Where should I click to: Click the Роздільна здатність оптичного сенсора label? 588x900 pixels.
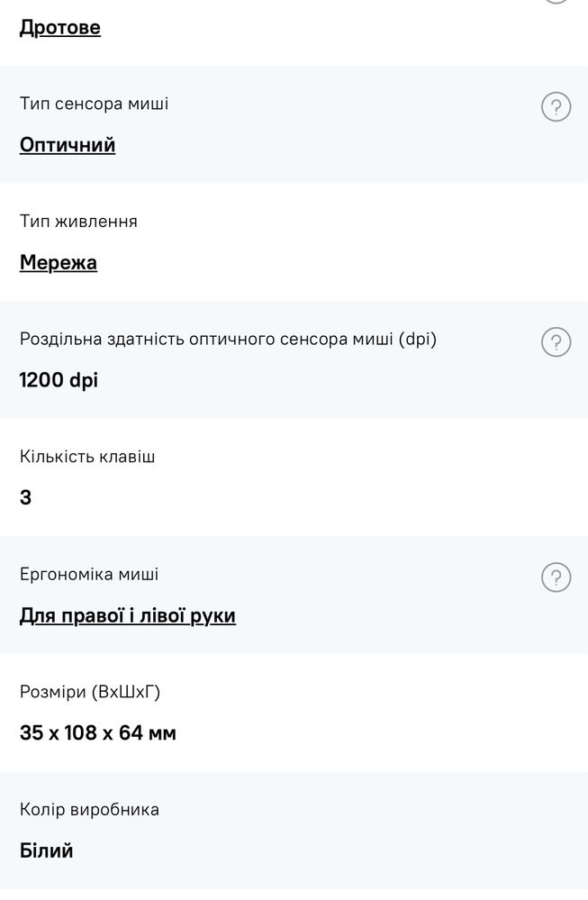click(228, 339)
